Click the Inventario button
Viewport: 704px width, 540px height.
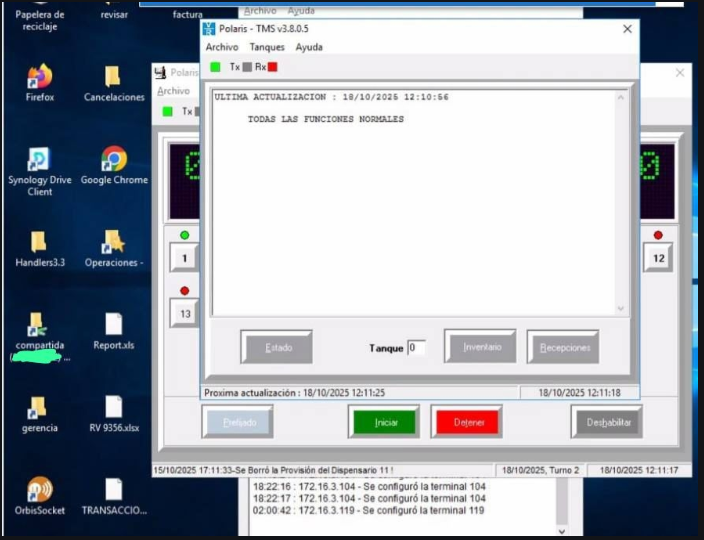(480, 347)
